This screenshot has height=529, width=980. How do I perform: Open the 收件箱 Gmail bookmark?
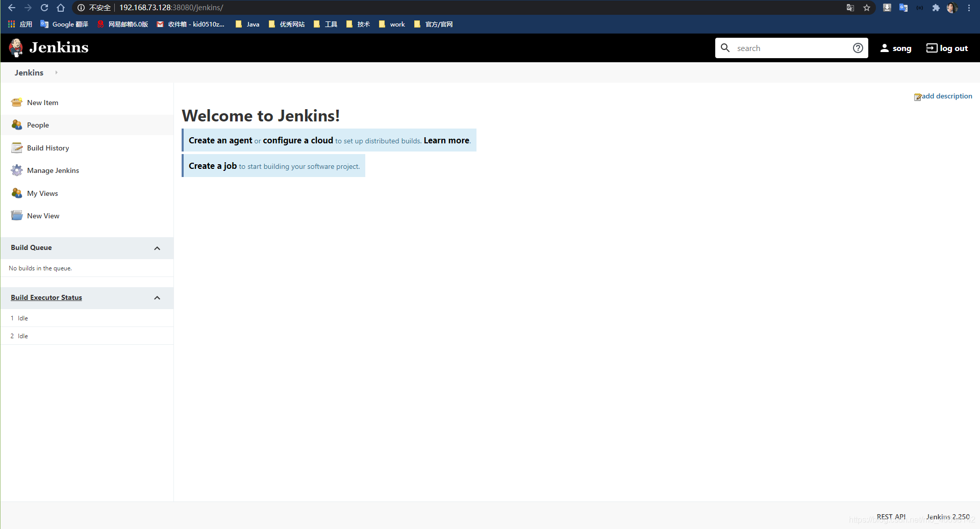point(190,24)
